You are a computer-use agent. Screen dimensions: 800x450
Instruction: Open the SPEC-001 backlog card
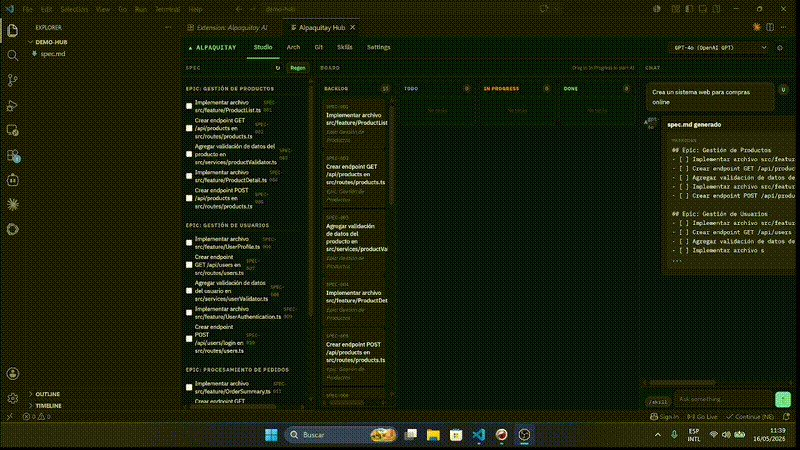coord(355,123)
